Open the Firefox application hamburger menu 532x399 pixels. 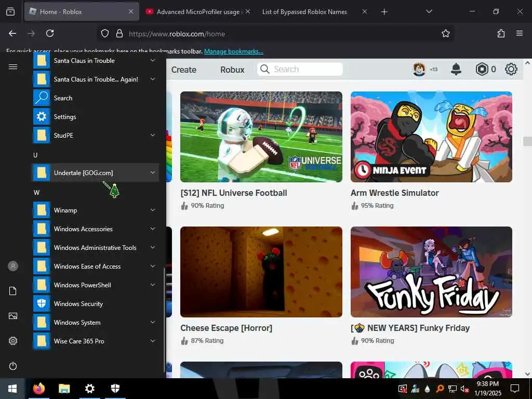(520, 33)
